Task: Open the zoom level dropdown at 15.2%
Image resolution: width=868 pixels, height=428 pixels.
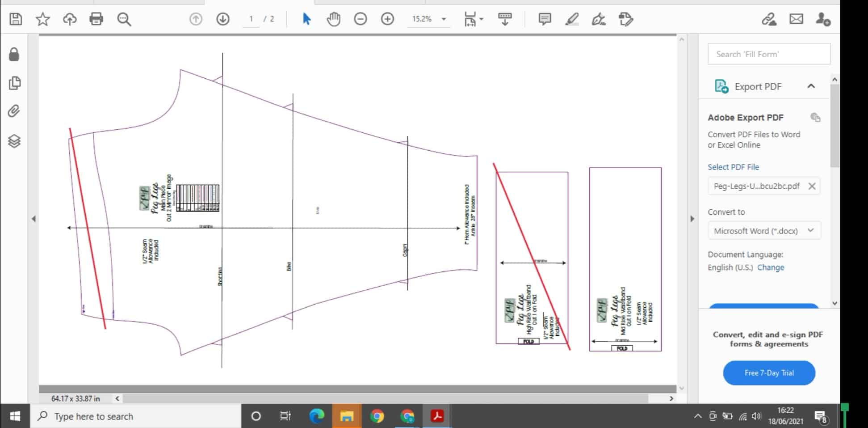Action: coord(444,19)
